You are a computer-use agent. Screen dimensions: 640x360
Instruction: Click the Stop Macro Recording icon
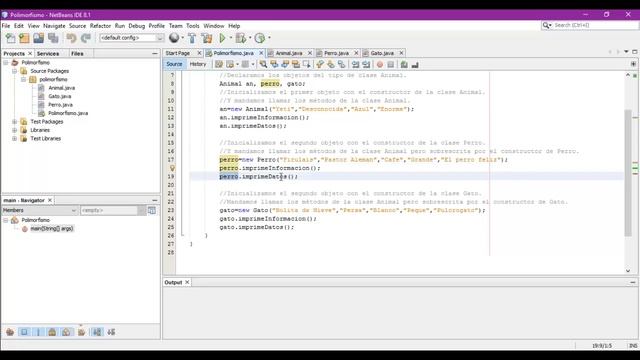point(391,64)
